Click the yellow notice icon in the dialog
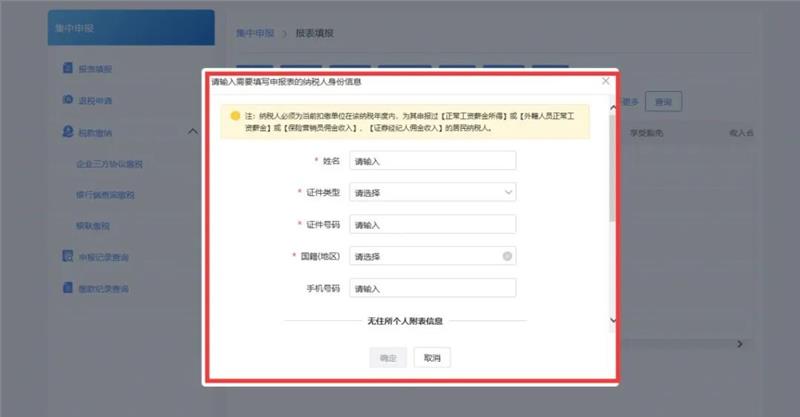Screen dimensions: 800x417 tap(235, 116)
